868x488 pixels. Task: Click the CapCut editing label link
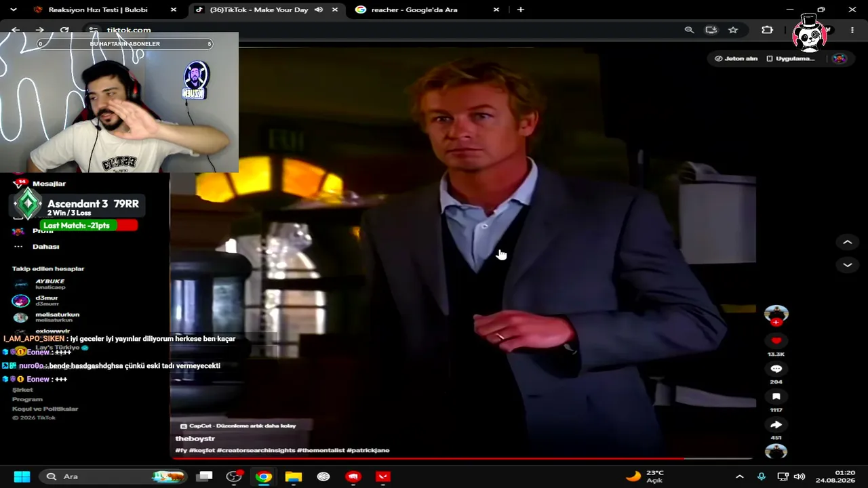238,426
